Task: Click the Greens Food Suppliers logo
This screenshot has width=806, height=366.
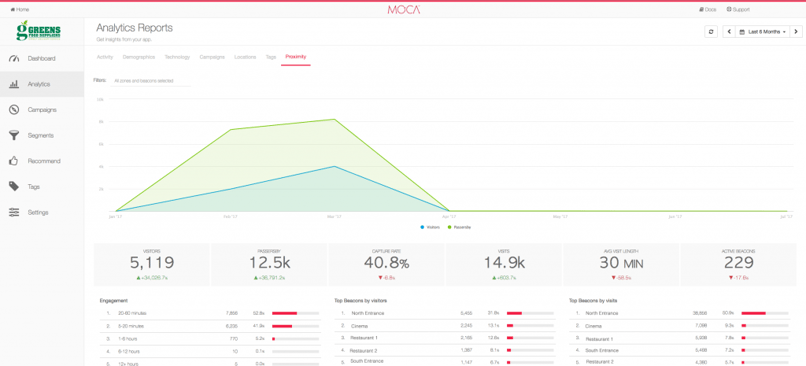Action: pos(39,31)
